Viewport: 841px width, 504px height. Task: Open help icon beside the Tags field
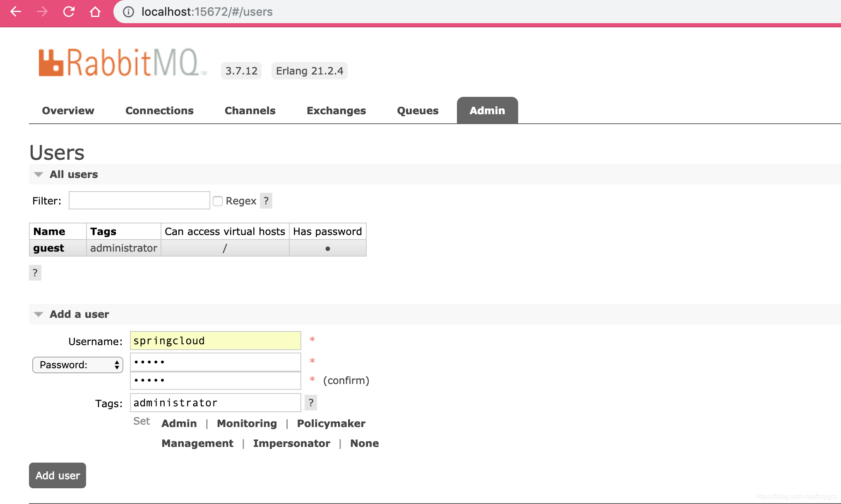311,403
